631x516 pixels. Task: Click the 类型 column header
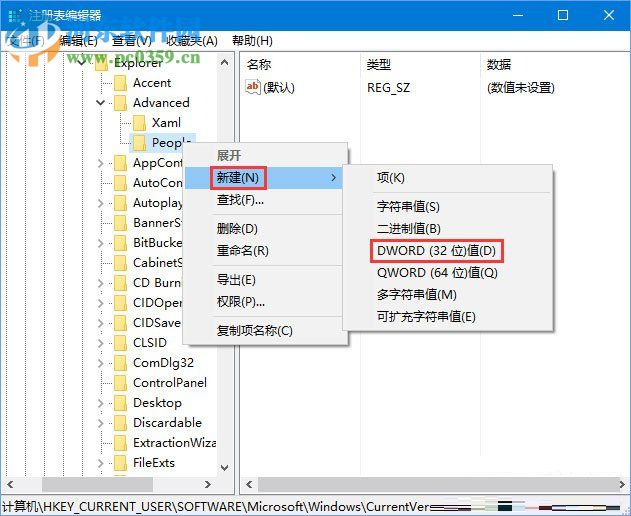378,64
